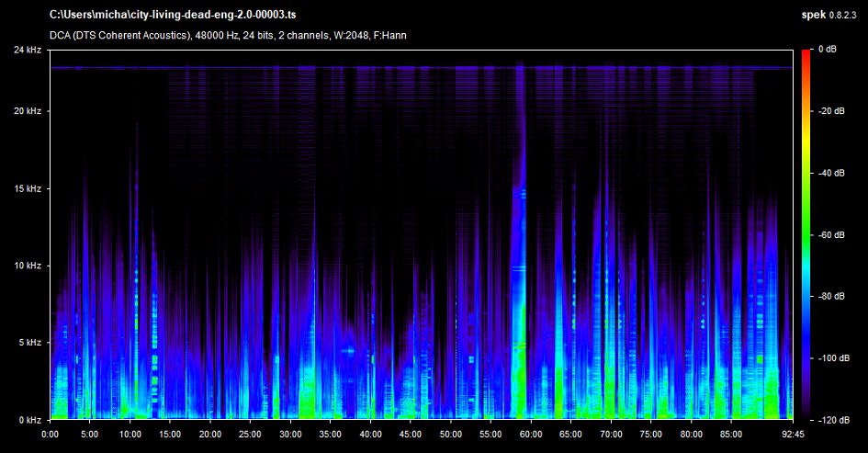Viewport: 868px width, 453px height.
Task: Click the 0 kHz frequency label
Action: (x=28, y=420)
